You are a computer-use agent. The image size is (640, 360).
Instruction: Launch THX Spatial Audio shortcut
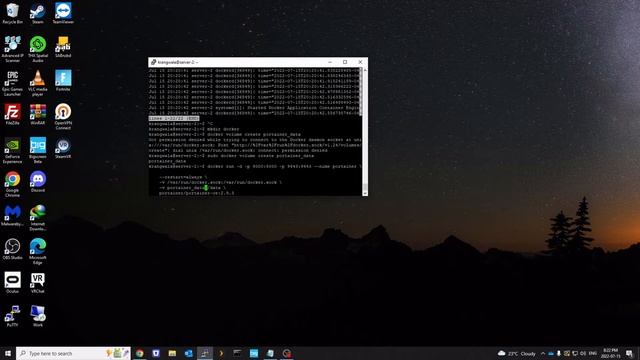coord(38,49)
